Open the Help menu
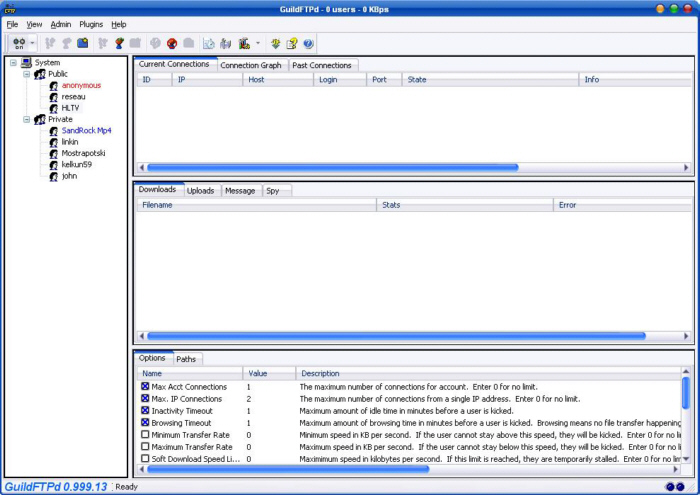Image resolution: width=700 pixels, height=495 pixels. (x=119, y=24)
